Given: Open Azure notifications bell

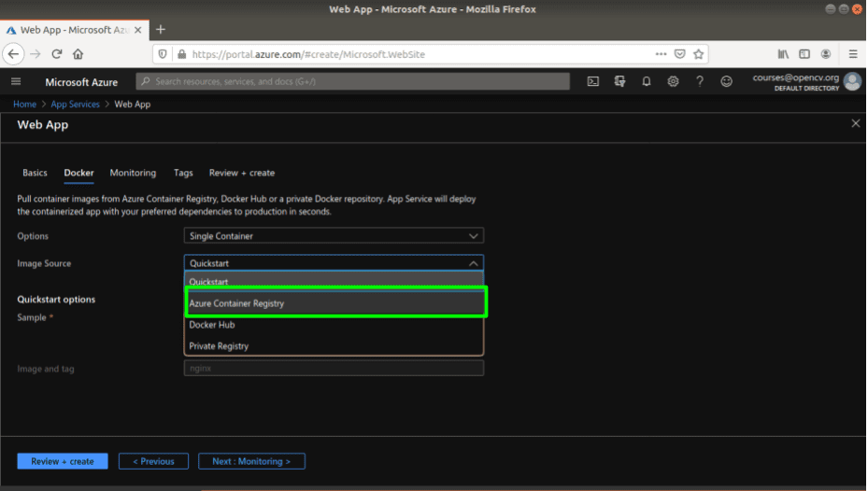Looking at the screenshot, I should 646,82.
